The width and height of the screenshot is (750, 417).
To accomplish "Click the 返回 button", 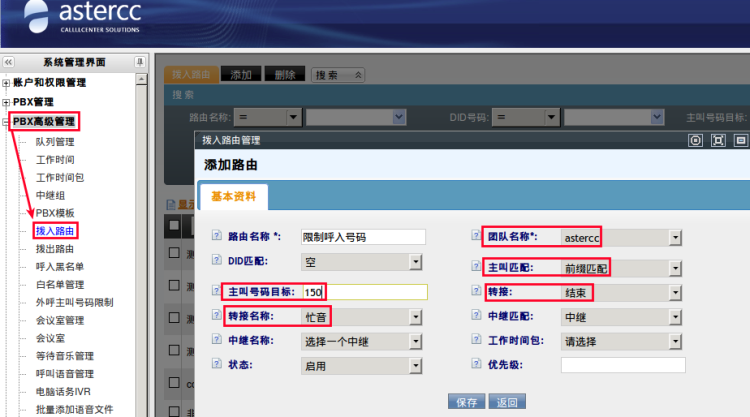I will (507, 402).
